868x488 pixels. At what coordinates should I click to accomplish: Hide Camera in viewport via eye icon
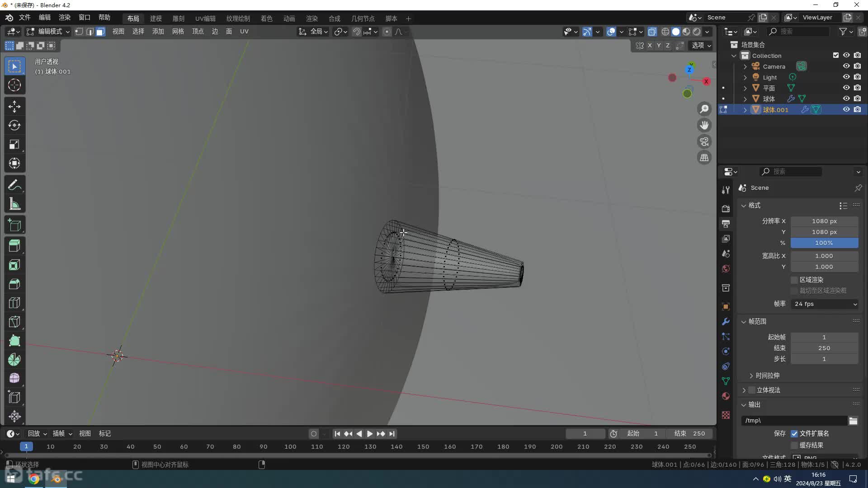(846, 66)
